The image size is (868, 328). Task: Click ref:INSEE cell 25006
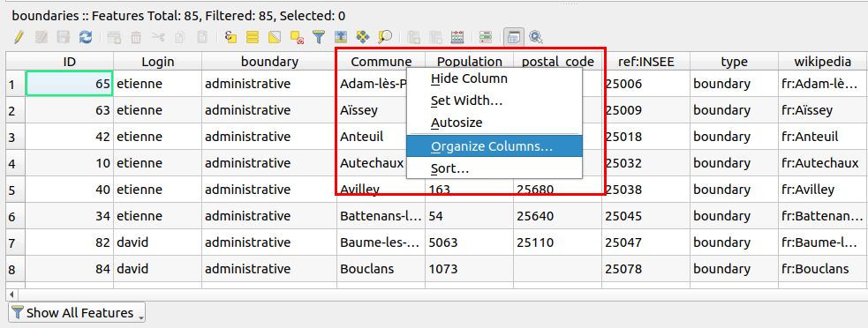(646, 84)
